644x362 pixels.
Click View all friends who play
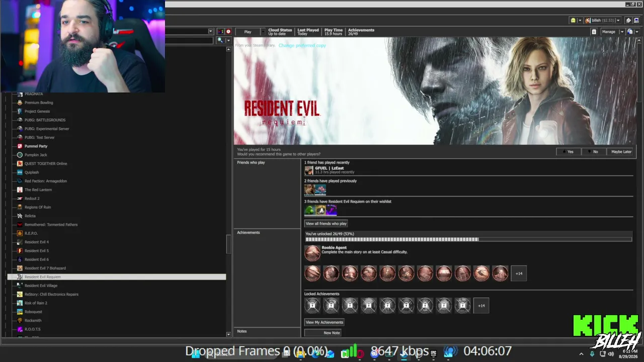(326, 224)
